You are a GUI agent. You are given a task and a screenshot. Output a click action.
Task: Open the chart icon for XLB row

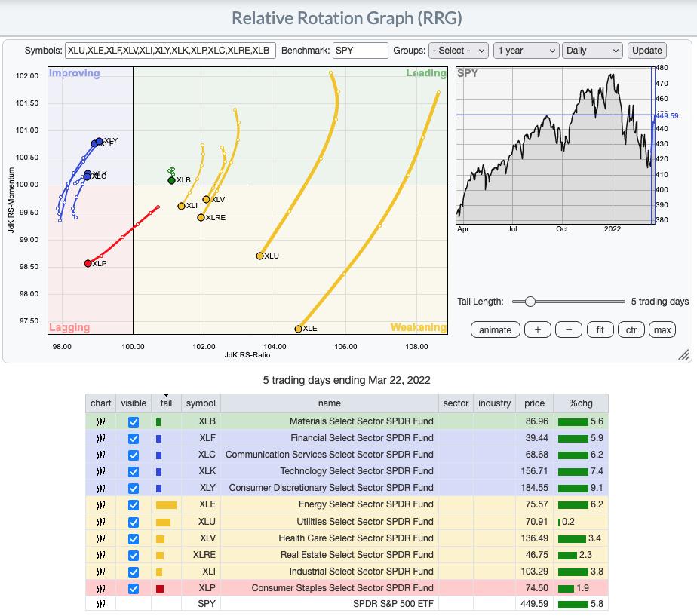[x=101, y=421]
